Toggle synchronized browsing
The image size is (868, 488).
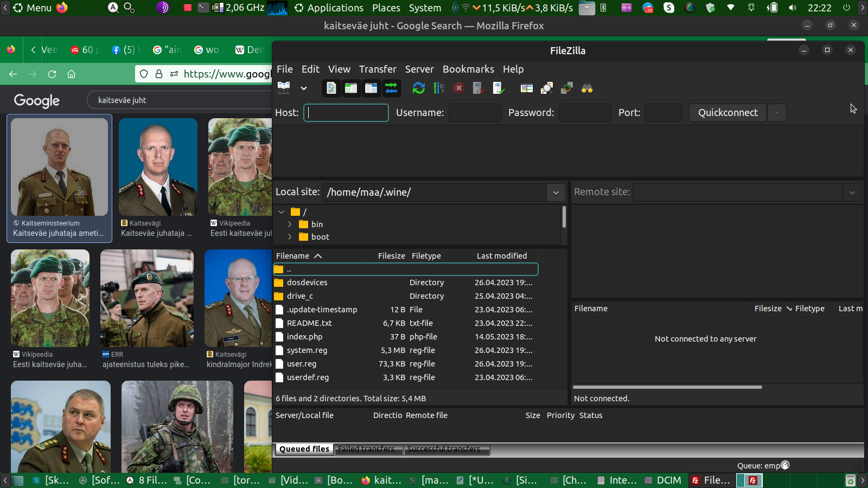567,88
